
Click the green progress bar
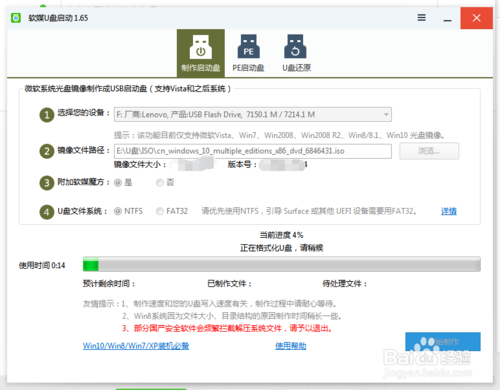pyautogui.click(x=282, y=264)
